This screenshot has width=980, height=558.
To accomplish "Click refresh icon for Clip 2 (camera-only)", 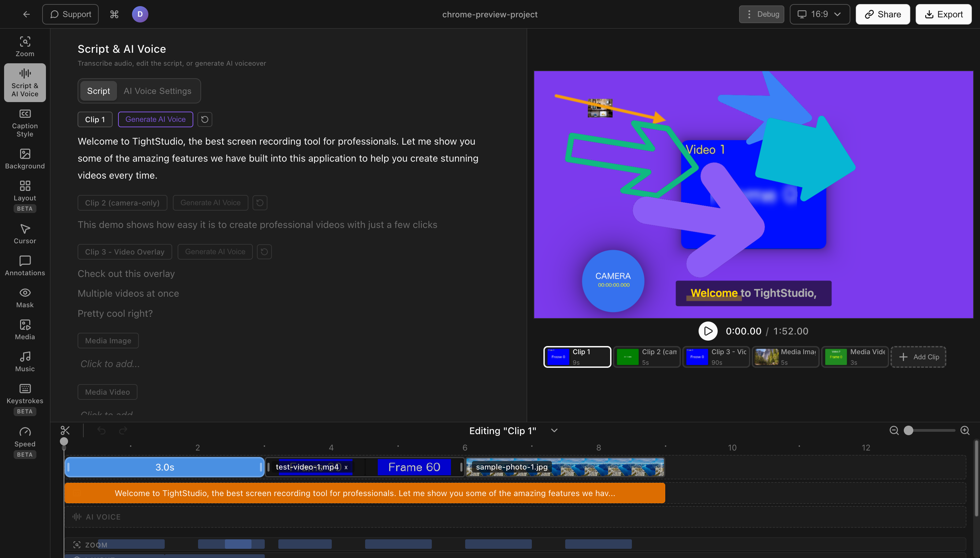I will pos(260,203).
